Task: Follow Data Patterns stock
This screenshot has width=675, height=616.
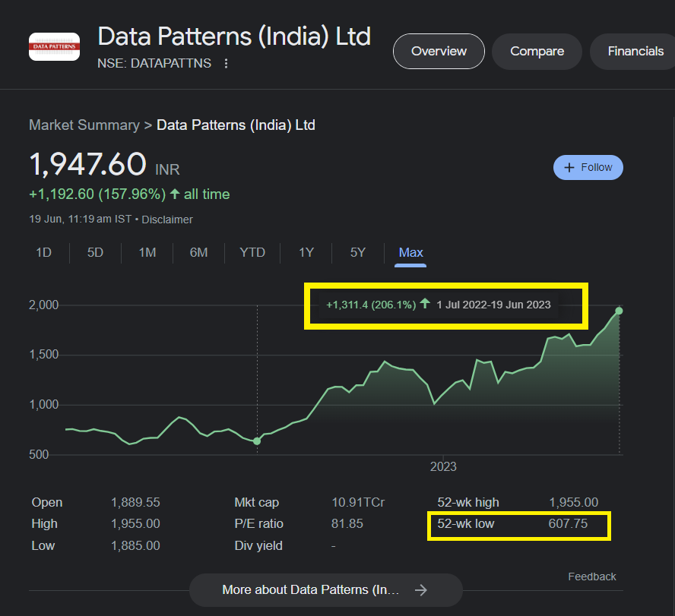Action: pyautogui.click(x=588, y=167)
